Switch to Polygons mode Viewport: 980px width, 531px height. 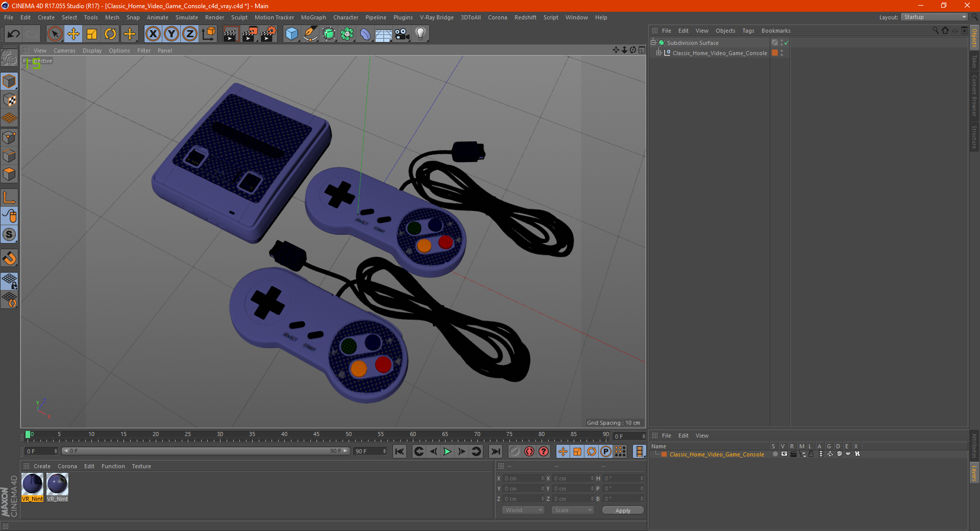point(9,174)
